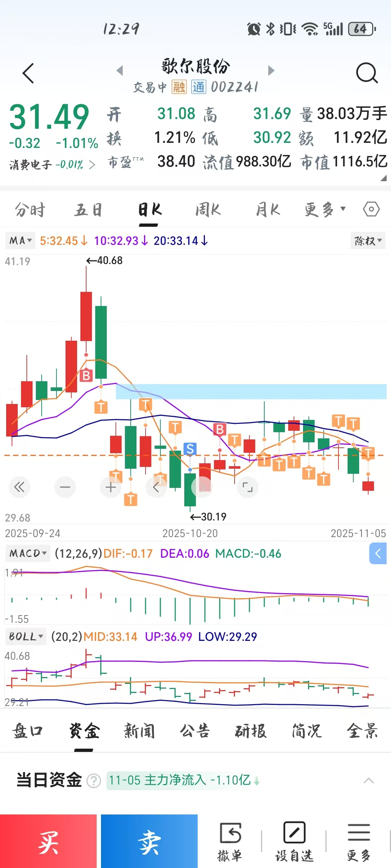This screenshot has width=391, height=868.
Task: Open the 全景 tab
Action: (362, 731)
